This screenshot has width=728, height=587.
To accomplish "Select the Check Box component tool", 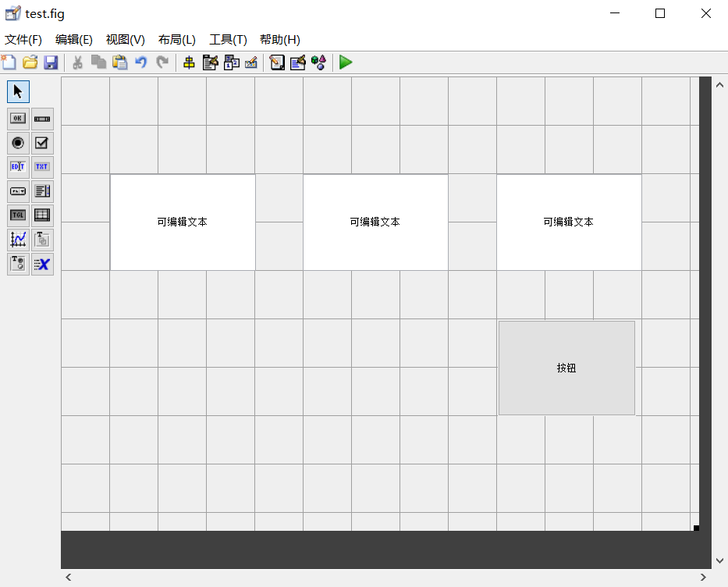I will 42,143.
